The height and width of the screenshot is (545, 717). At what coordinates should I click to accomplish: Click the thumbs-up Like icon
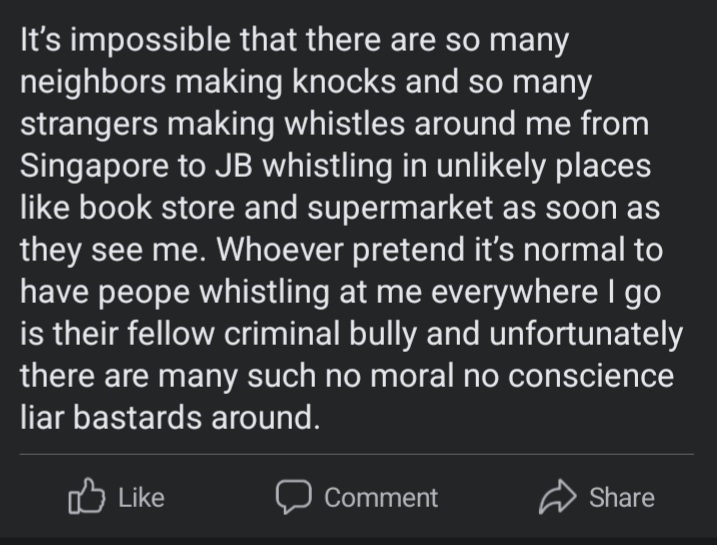86,497
